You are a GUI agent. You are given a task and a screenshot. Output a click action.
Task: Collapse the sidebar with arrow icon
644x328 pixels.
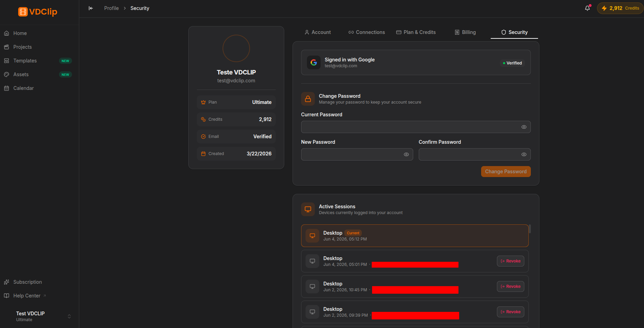pyautogui.click(x=91, y=8)
